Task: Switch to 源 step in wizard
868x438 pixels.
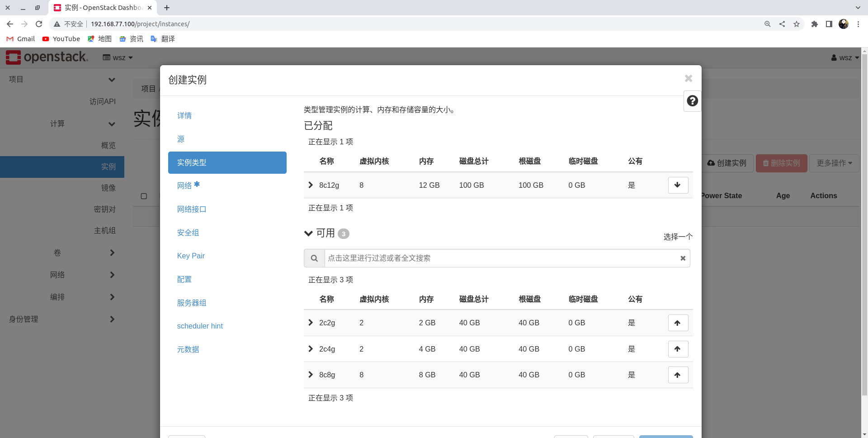Action: 181,139
